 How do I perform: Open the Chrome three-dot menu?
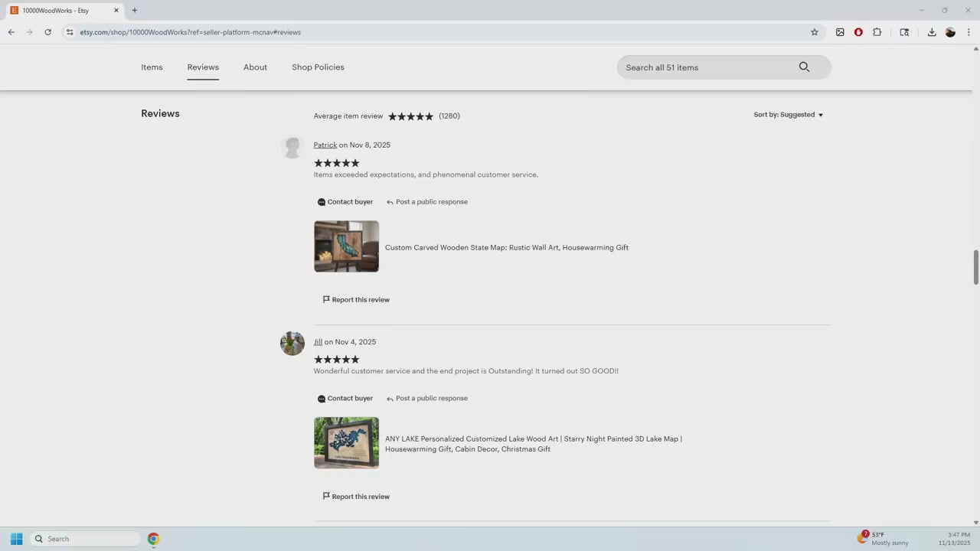969,32
